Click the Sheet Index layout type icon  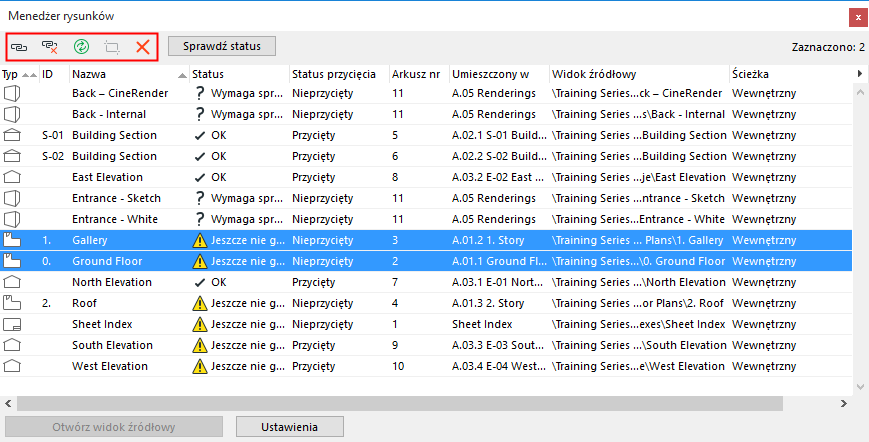click(x=13, y=325)
